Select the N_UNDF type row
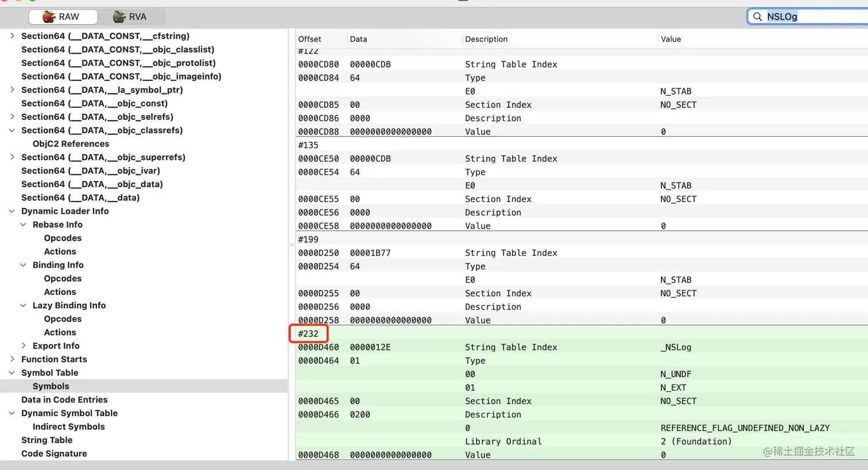Viewport: 868px width, 470px height. coord(582,374)
